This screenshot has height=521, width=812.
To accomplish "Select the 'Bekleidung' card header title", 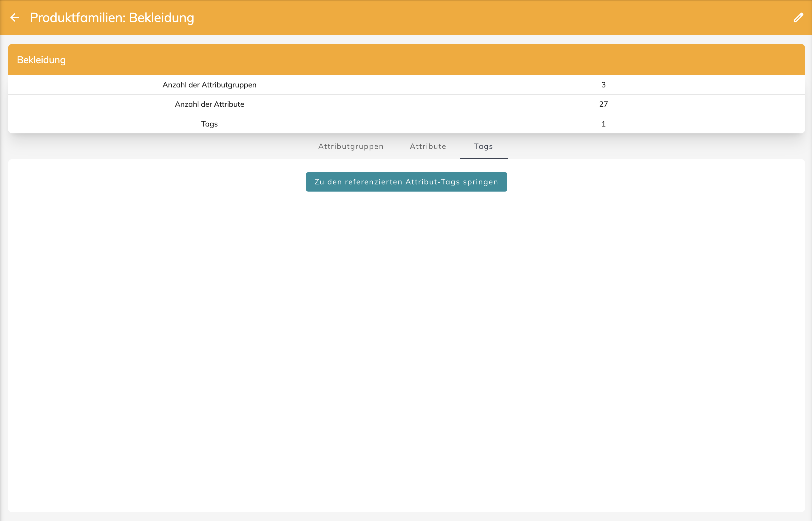I will (x=41, y=60).
